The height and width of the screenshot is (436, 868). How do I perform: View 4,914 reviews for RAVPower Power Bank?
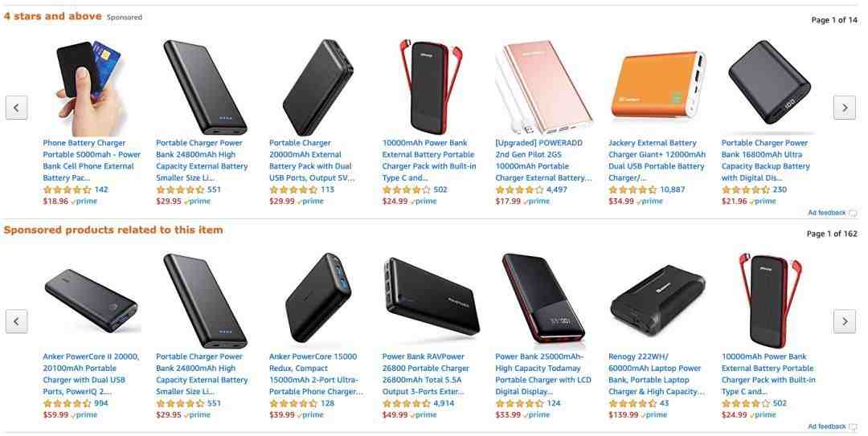tap(444, 403)
